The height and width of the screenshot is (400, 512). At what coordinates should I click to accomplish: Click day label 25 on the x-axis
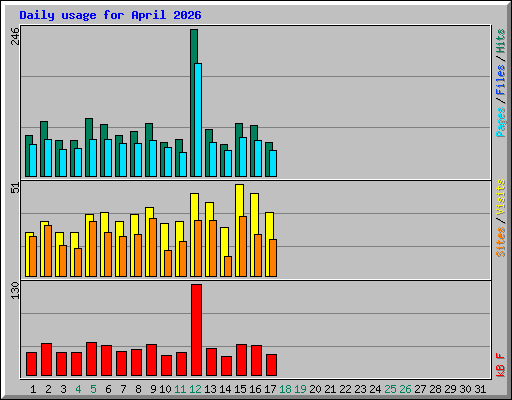coord(390,389)
